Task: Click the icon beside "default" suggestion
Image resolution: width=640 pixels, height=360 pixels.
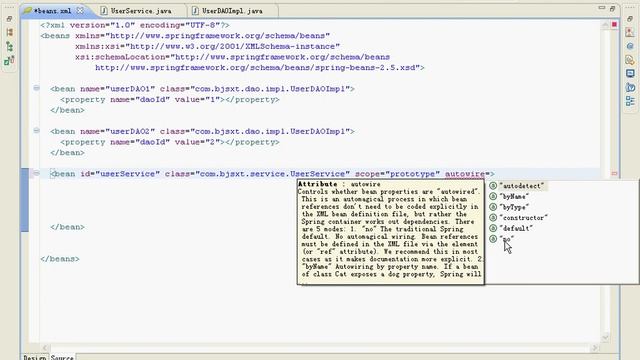Action: 493,228
